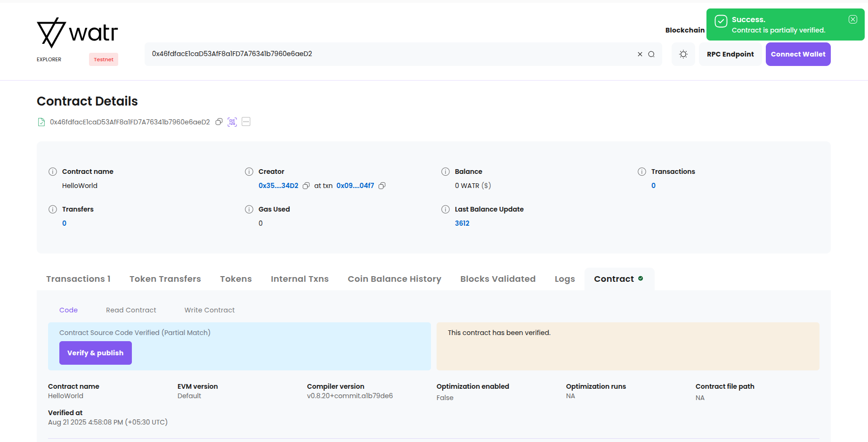Copy the creation txn hash 0x09....04f7
Viewport: 868px width, 442px height.
[382, 186]
